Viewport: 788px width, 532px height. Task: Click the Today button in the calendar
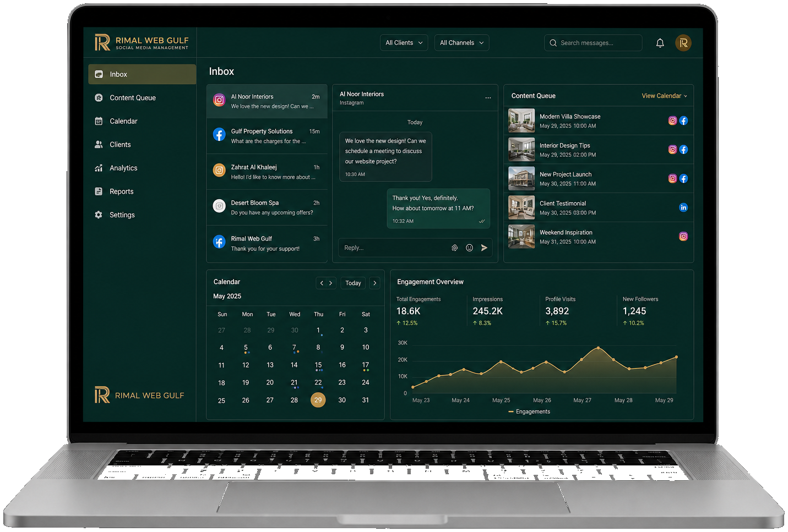[353, 283]
